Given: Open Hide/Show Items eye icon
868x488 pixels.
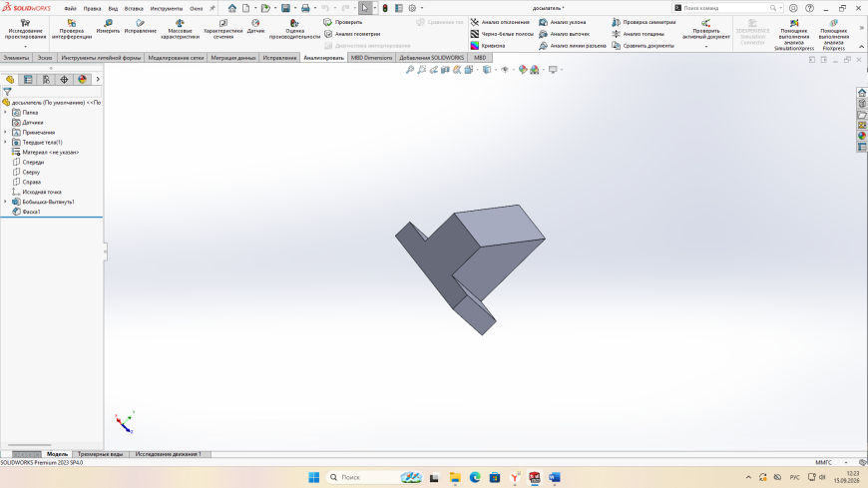Looking at the screenshot, I should pos(504,70).
